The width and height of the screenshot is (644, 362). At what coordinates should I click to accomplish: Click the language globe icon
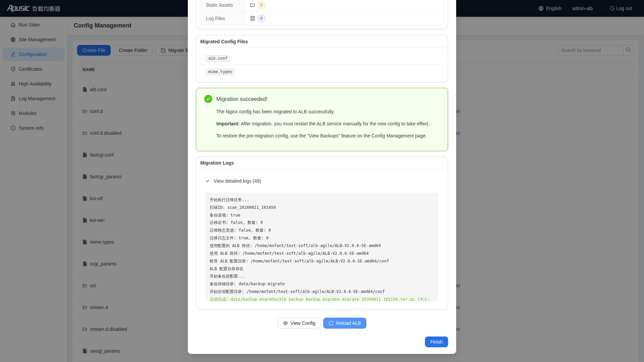tap(541, 8)
